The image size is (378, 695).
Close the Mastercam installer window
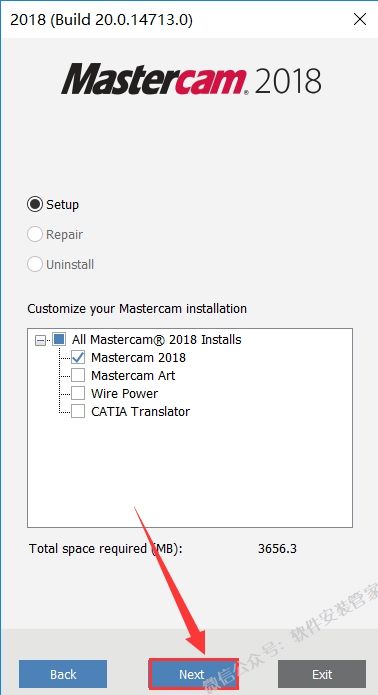[359, 20]
